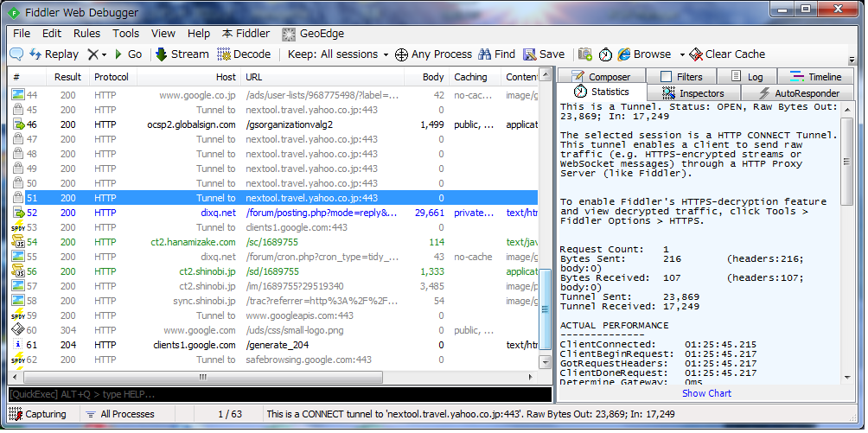Click the Clear Cache toolbar button

click(727, 54)
